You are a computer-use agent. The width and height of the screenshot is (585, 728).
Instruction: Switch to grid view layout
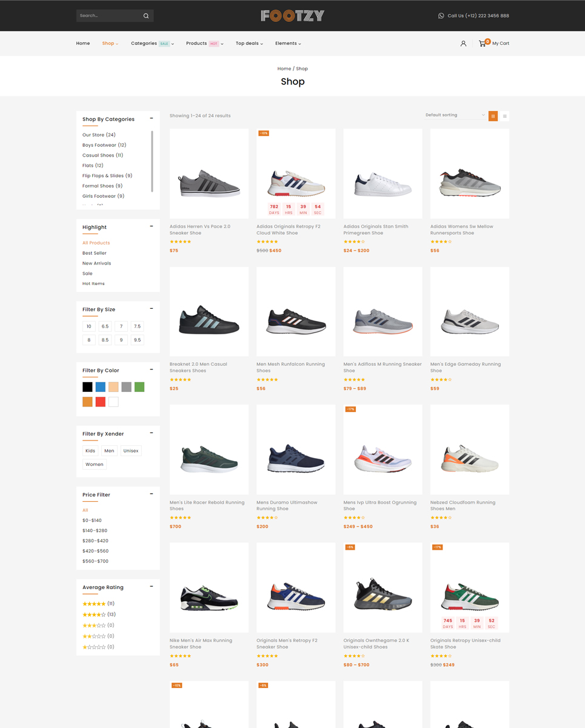493,116
